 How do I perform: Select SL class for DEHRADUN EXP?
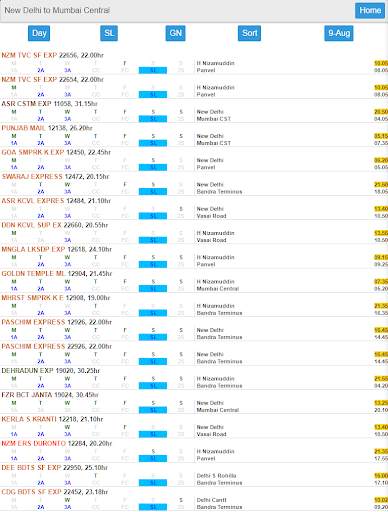153,386
